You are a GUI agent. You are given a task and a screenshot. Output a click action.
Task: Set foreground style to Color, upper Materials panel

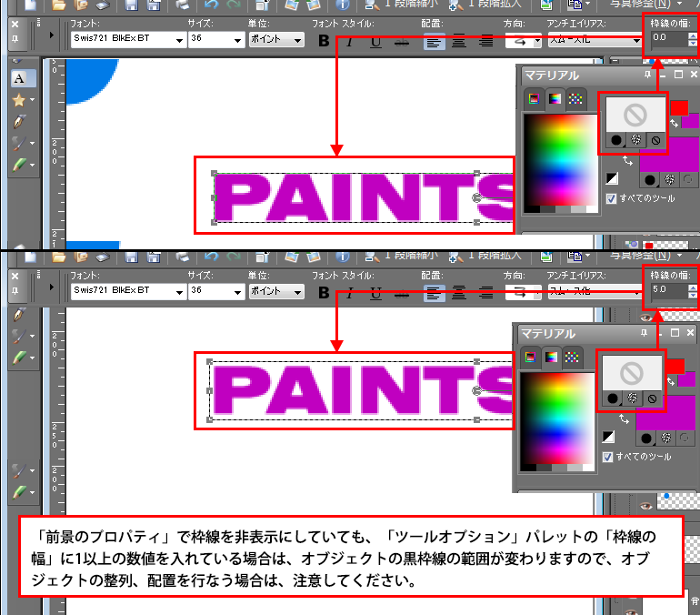pyautogui.click(x=616, y=140)
